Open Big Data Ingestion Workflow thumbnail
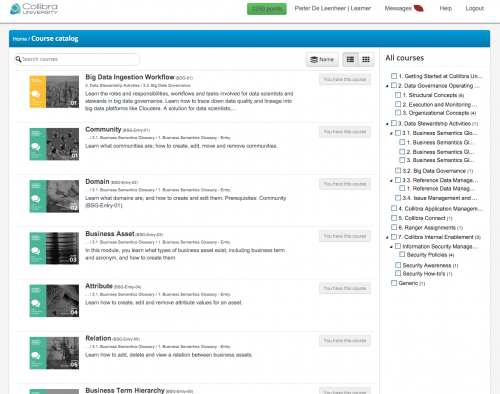Screen dimensions: 500x394 (x=54, y=92)
